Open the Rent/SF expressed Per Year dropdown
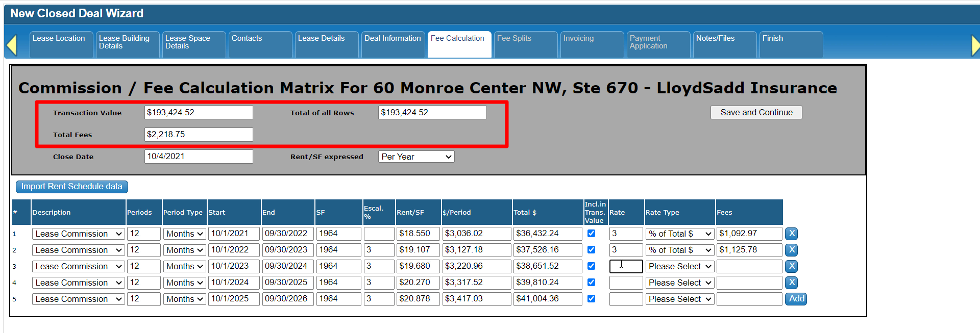The width and height of the screenshot is (980, 333). click(416, 157)
